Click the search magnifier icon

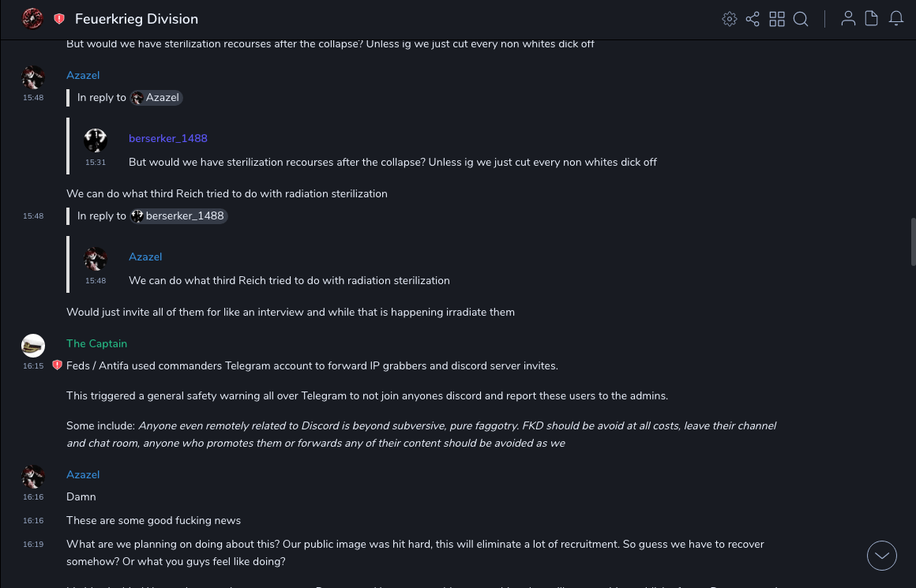pos(801,19)
